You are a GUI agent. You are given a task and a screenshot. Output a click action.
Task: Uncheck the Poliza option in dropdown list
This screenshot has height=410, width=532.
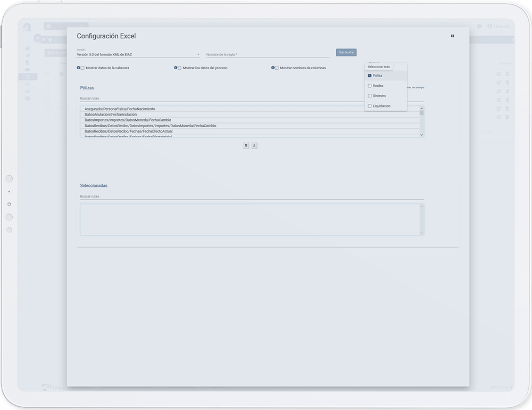click(x=370, y=76)
